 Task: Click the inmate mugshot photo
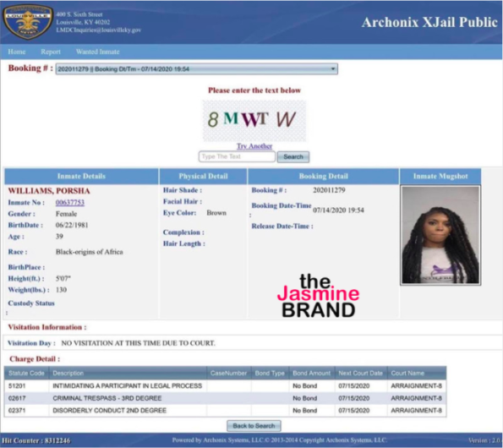click(x=440, y=235)
